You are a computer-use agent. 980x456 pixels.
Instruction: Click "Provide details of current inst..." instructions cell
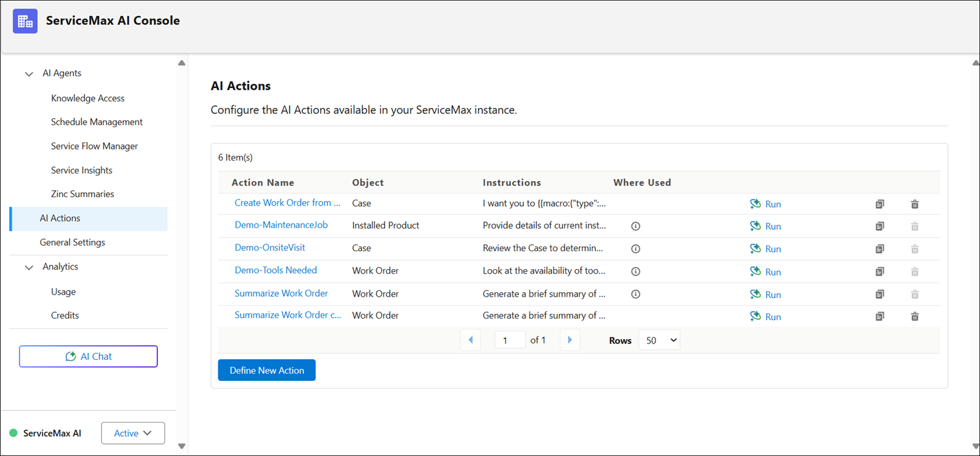pyautogui.click(x=544, y=225)
